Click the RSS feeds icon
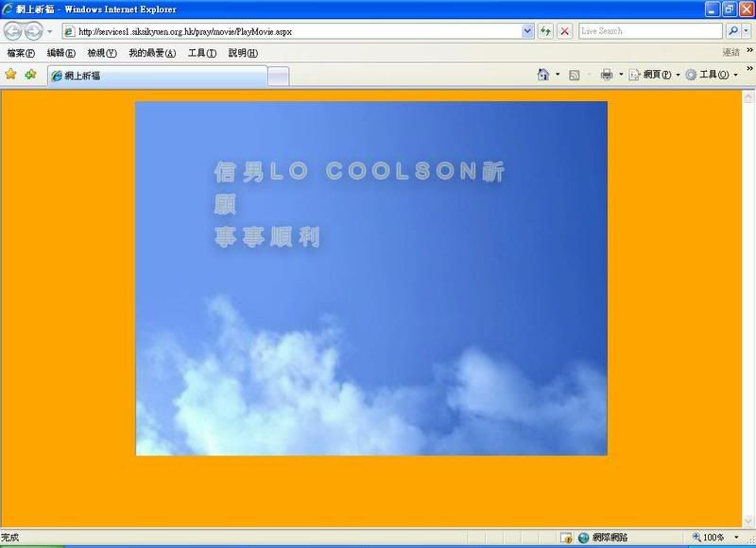756x548 pixels. (574, 75)
